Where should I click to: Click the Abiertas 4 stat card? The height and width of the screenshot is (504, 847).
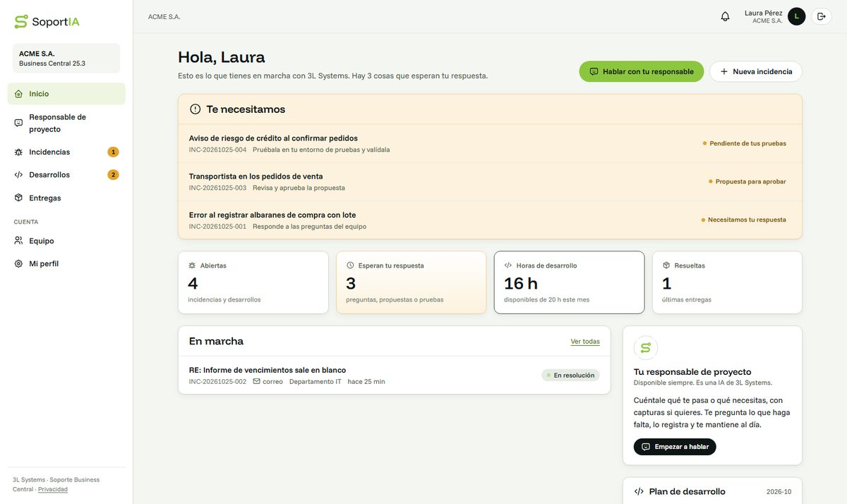(x=253, y=282)
